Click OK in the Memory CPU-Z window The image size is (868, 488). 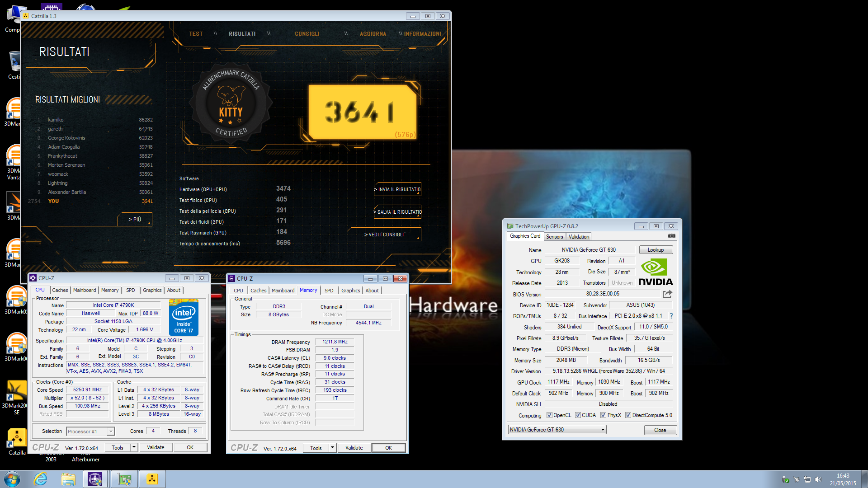click(388, 448)
